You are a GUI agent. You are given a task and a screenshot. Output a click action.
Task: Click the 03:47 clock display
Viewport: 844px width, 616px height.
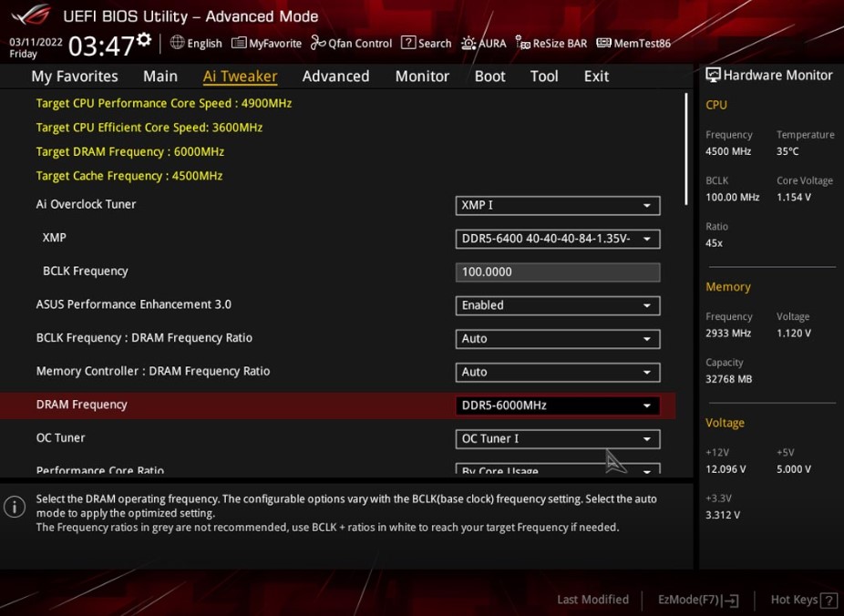pyautogui.click(x=101, y=46)
